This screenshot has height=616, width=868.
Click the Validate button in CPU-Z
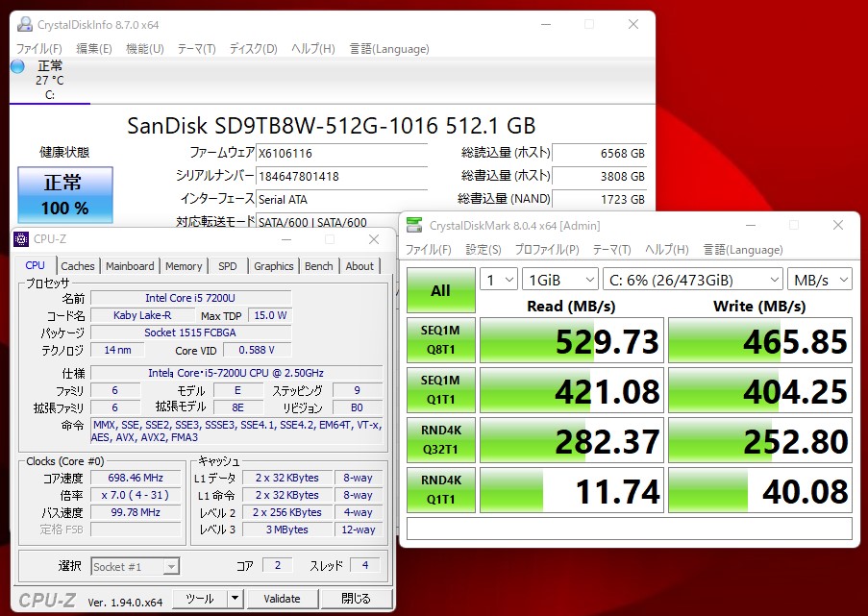[283, 599]
